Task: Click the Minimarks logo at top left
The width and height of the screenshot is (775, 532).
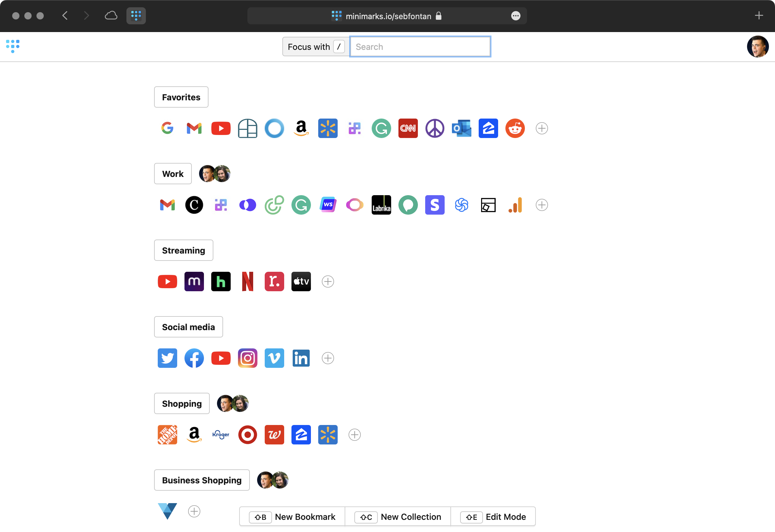Action: click(x=13, y=47)
